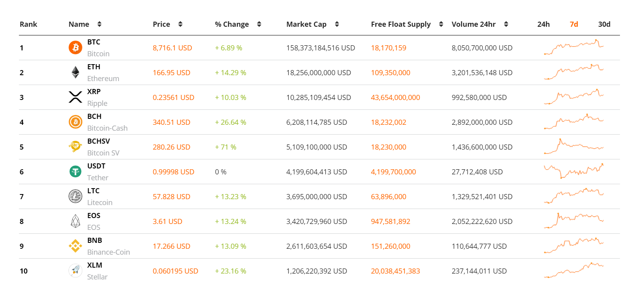Open the EOS coin name link

pyautogui.click(x=94, y=227)
